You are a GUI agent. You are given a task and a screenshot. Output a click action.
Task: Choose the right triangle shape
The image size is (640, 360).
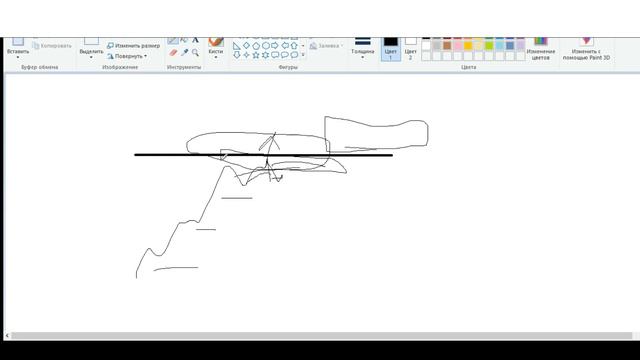tap(237, 46)
